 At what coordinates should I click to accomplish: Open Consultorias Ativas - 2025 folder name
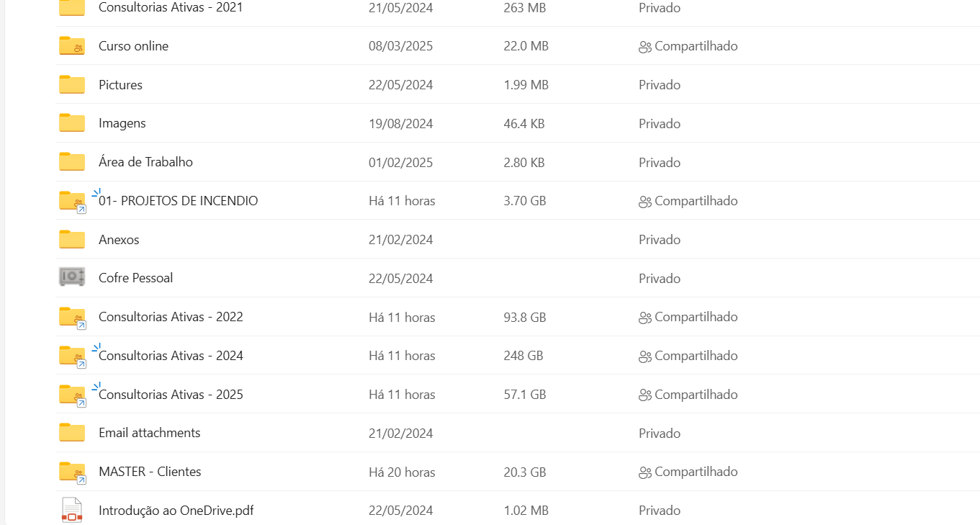[171, 395]
